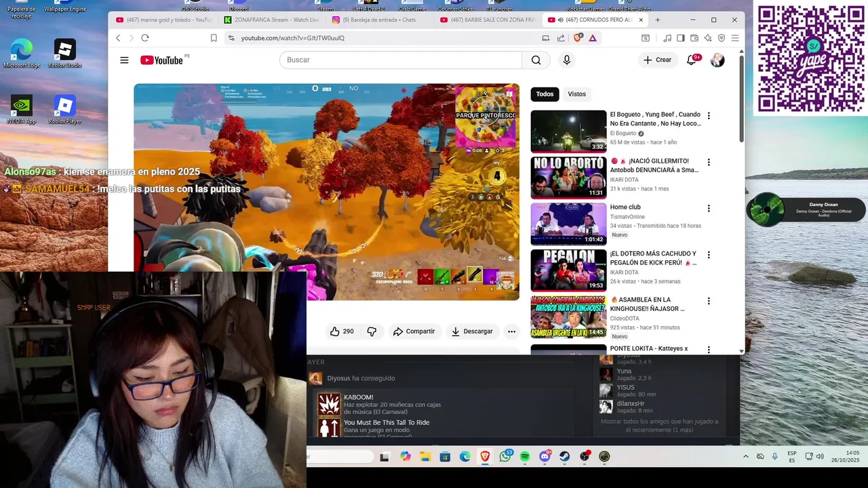Open Brave main menu button
Image resolution: width=868 pixels, height=488 pixels.
coord(735,38)
